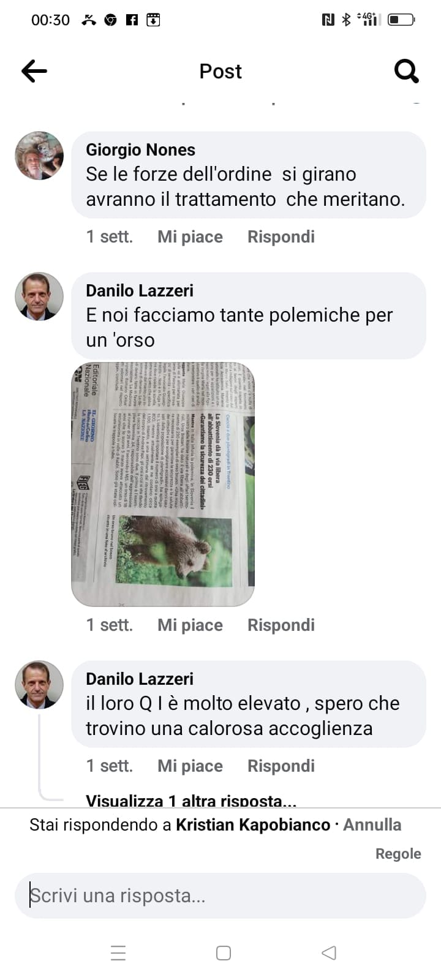
Task: Open search with the magnifier icon
Action: click(x=406, y=71)
